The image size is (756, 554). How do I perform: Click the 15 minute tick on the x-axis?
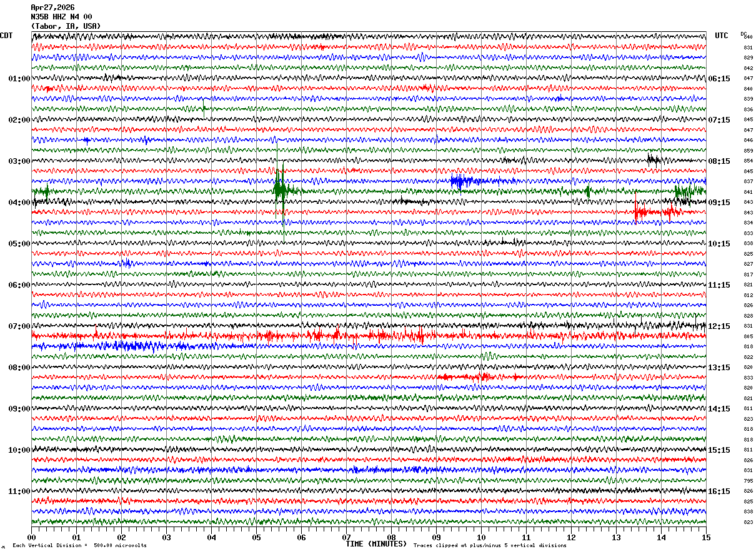pos(706,537)
